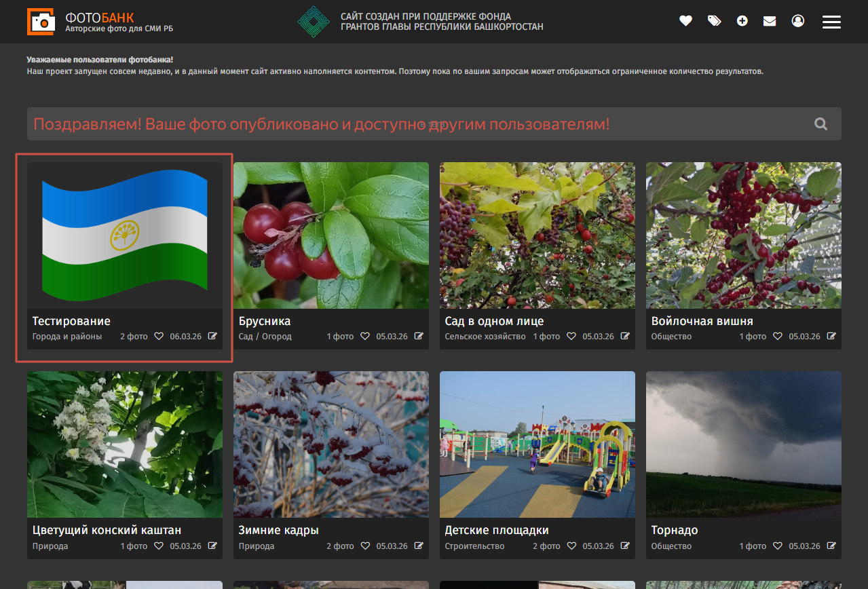This screenshot has width=868, height=589.
Task: Open the Детские площадки album title
Action: pos(496,530)
